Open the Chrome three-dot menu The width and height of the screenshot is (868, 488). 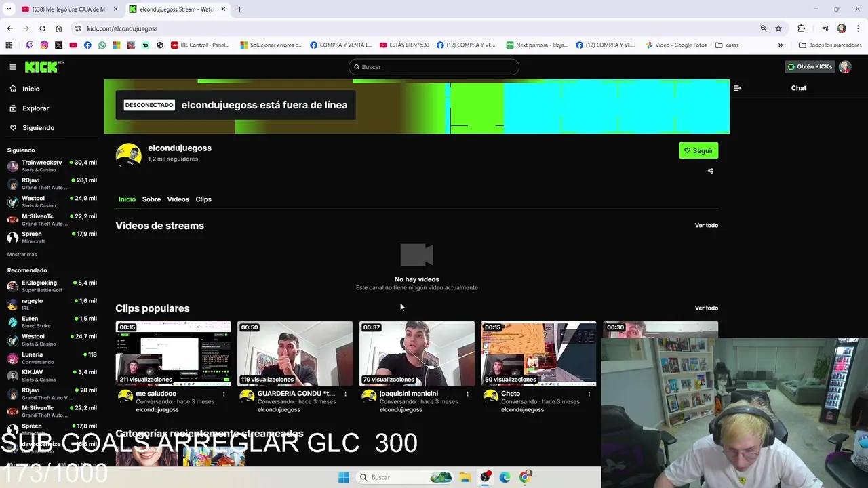tap(858, 28)
